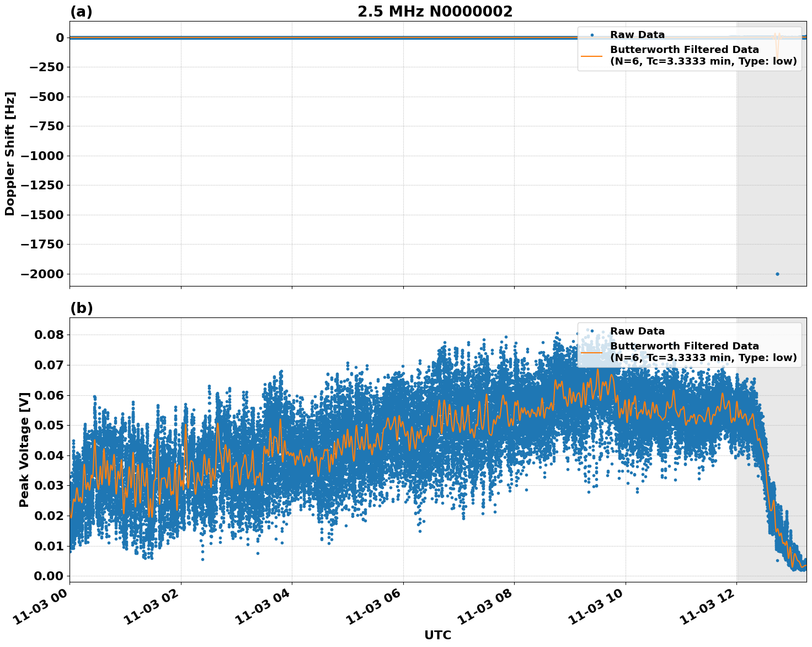Collapse the shaded gray region on the right
This screenshot has width=812, height=647.
click(772, 166)
